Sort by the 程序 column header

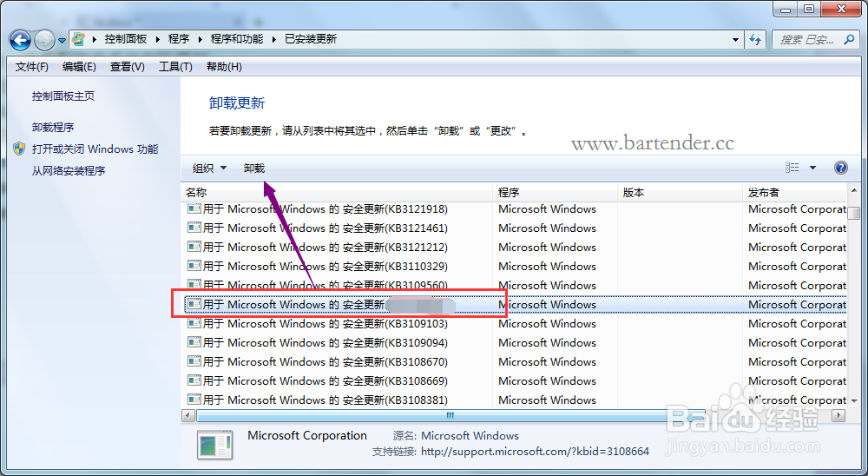point(555,193)
